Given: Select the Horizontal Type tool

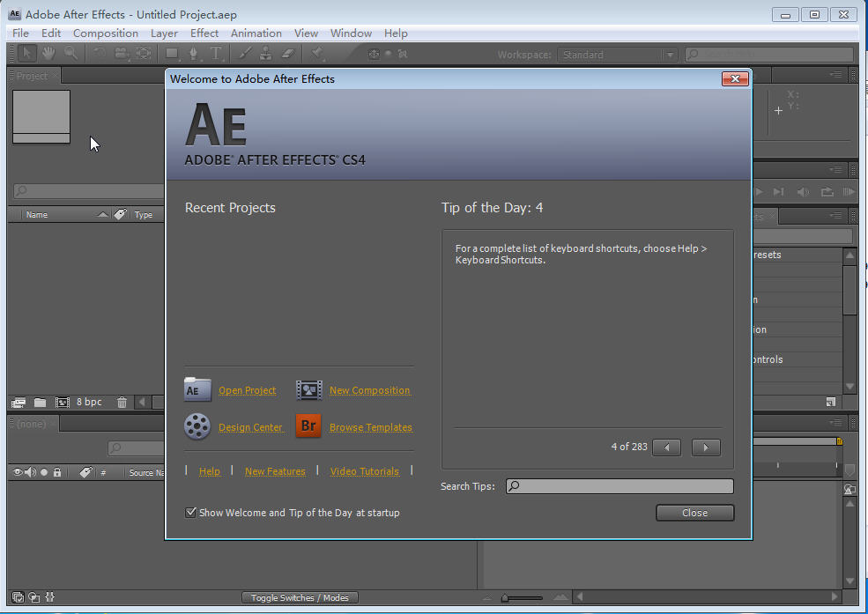Looking at the screenshot, I should [215, 53].
